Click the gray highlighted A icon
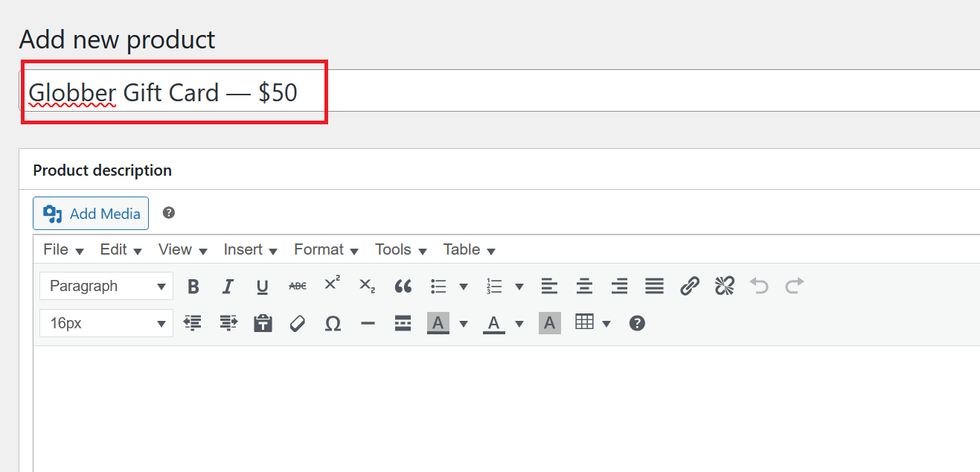Screen dimensions: 980x472 (x=549, y=323)
